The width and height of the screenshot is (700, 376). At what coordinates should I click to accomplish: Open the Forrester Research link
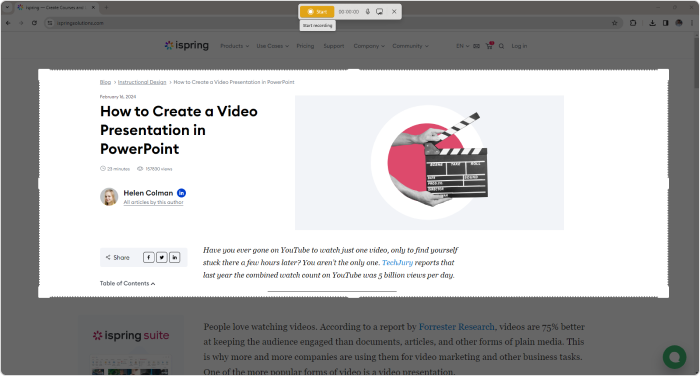456,327
